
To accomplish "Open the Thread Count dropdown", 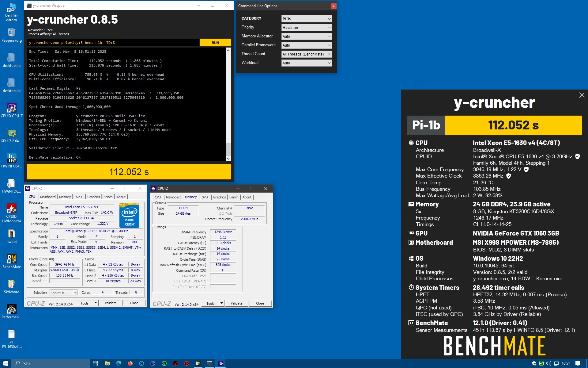I will (x=307, y=54).
